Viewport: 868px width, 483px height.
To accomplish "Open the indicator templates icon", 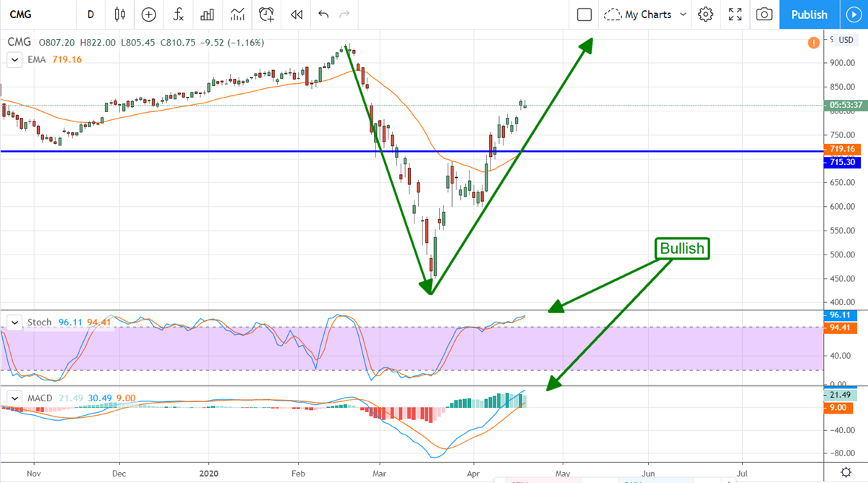I will coord(237,14).
